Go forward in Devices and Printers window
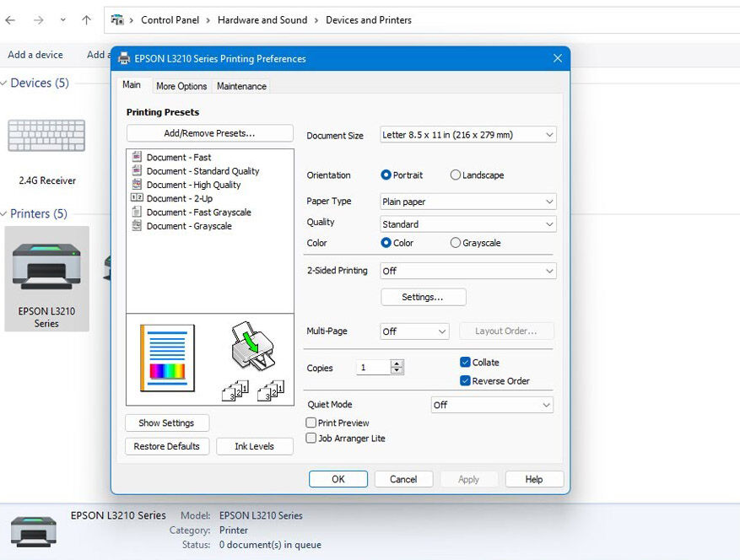740x560 pixels. (x=39, y=19)
